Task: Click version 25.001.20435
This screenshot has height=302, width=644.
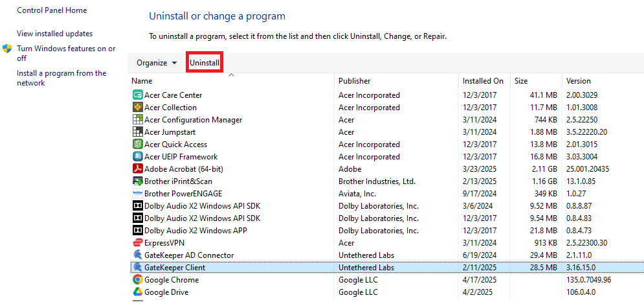Action: (587, 169)
